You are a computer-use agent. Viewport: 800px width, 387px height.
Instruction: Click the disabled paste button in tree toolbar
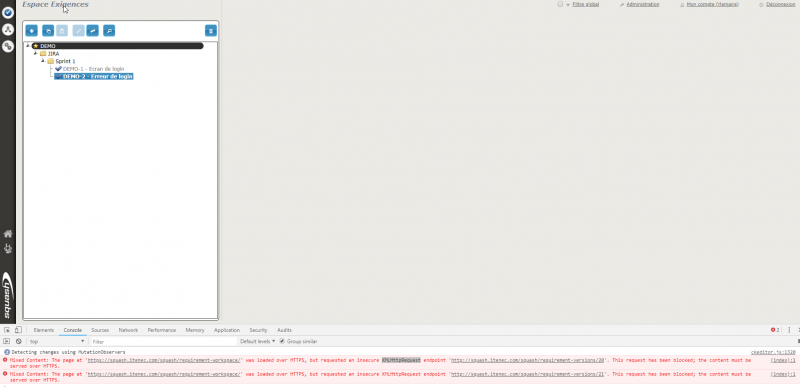click(x=62, y=31)
